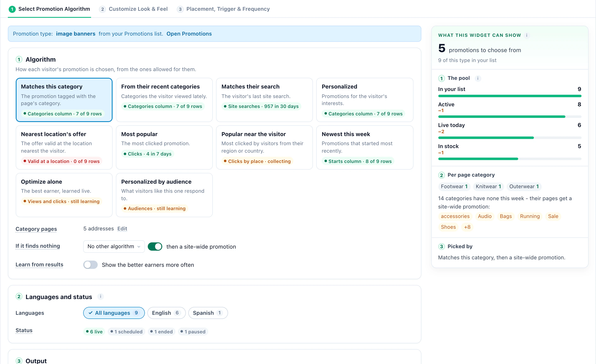Select the 'All languages' filter chip
Image resolution: width=596 pixels, height=364 pixels.
(114, 313)
